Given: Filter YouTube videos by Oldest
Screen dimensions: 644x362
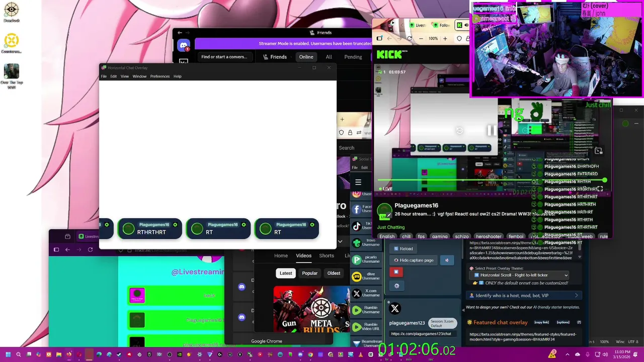Looking at the screenshot, I should (334, 273).
